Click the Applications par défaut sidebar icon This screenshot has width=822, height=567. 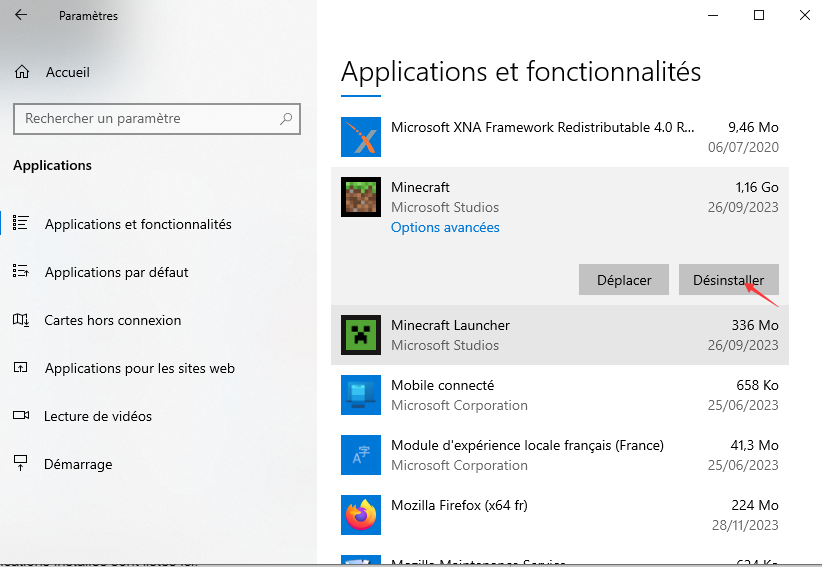(x=20, y=271)
